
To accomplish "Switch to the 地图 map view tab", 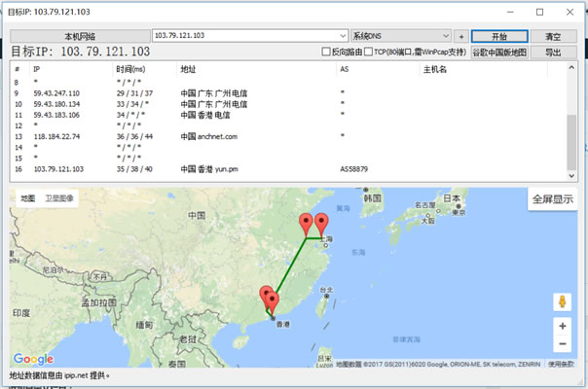I will point(27,198).
